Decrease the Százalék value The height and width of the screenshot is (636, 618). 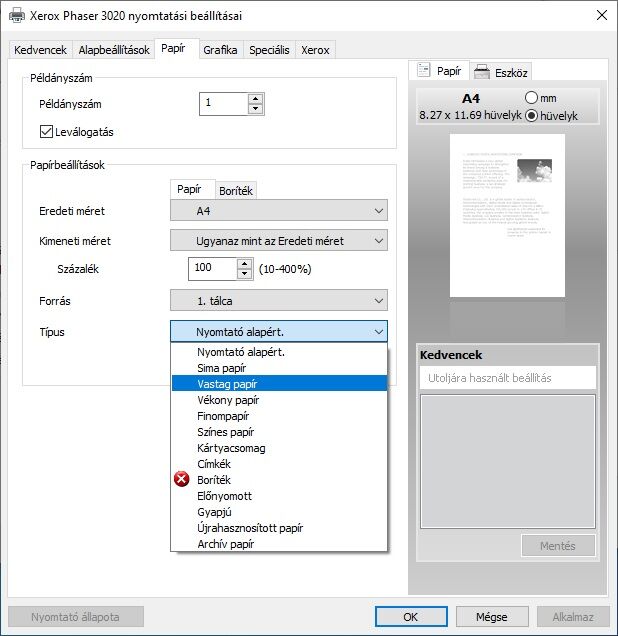click(x=244, y=274)
